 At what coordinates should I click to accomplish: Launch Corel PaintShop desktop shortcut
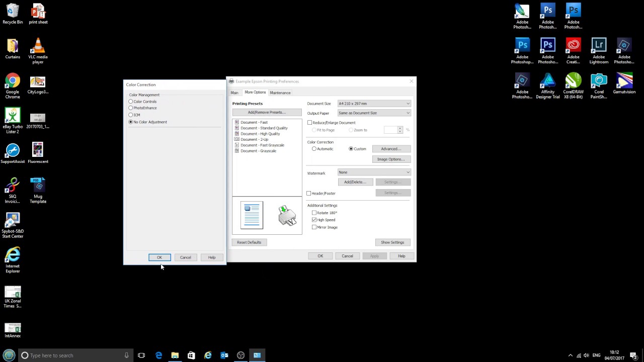click(x=599, y=86)
